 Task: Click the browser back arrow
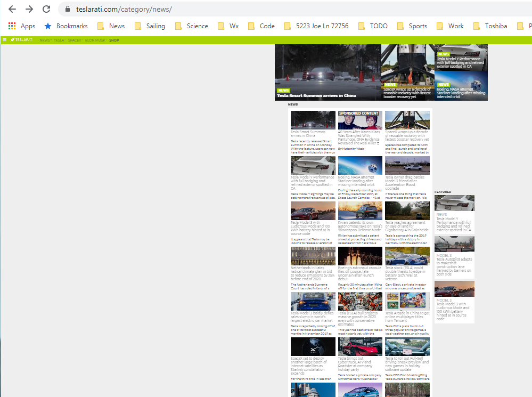12,9
